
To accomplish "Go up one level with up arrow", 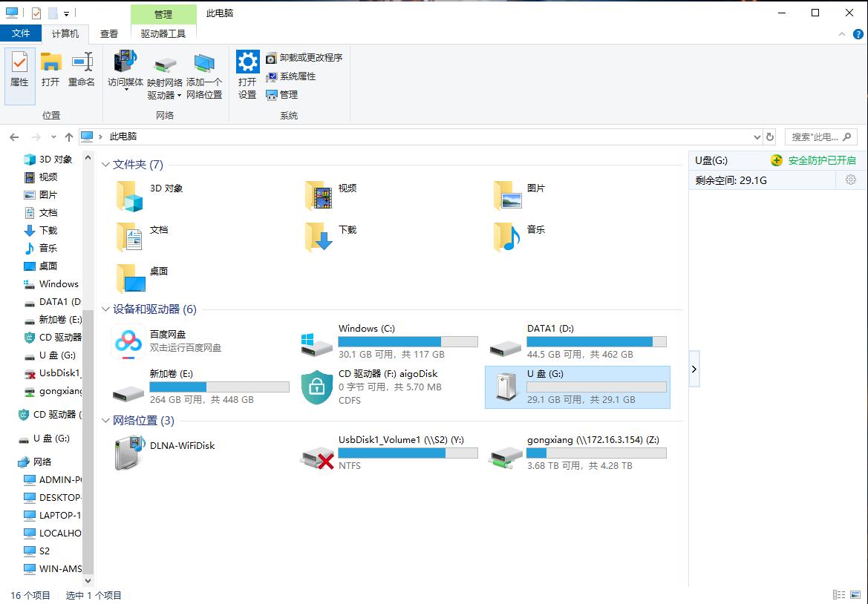I will click(68, 137).
